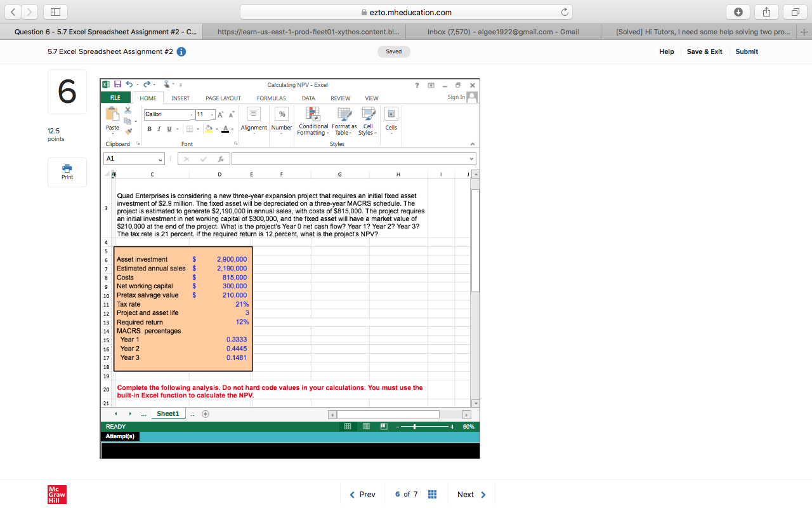Redo the last action in Excel

147,84
